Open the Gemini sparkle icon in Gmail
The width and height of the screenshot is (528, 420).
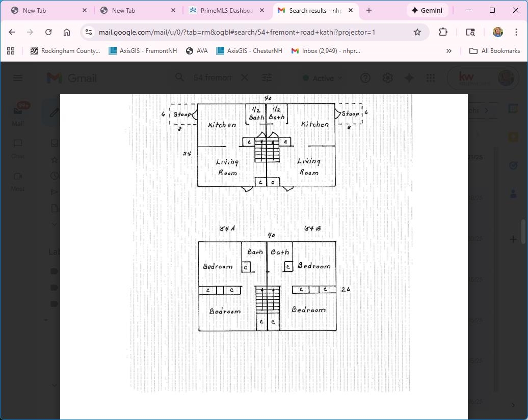click(409, 78)
